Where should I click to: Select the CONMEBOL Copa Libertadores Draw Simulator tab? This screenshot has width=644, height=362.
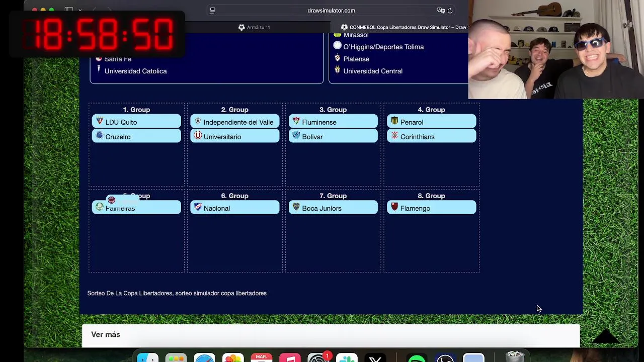coord(404,27)
